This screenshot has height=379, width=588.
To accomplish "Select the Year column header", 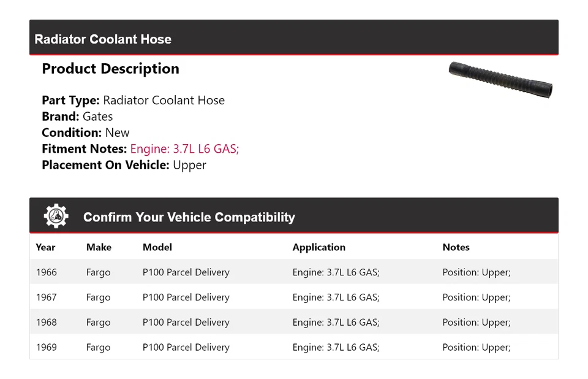I will [x=45, y=247].
